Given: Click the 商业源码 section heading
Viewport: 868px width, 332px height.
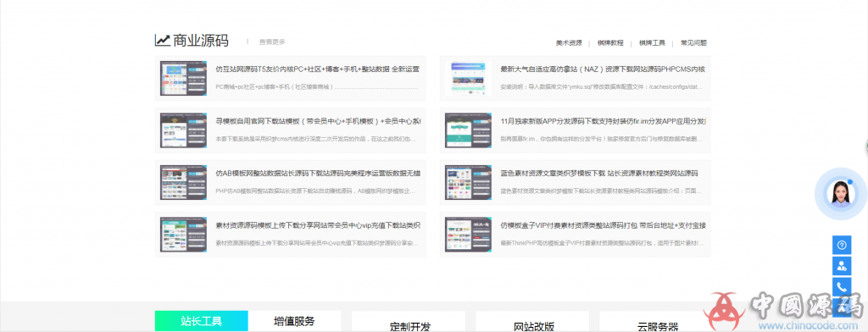Looking at the screenshot, I should (x=201, y=41).
